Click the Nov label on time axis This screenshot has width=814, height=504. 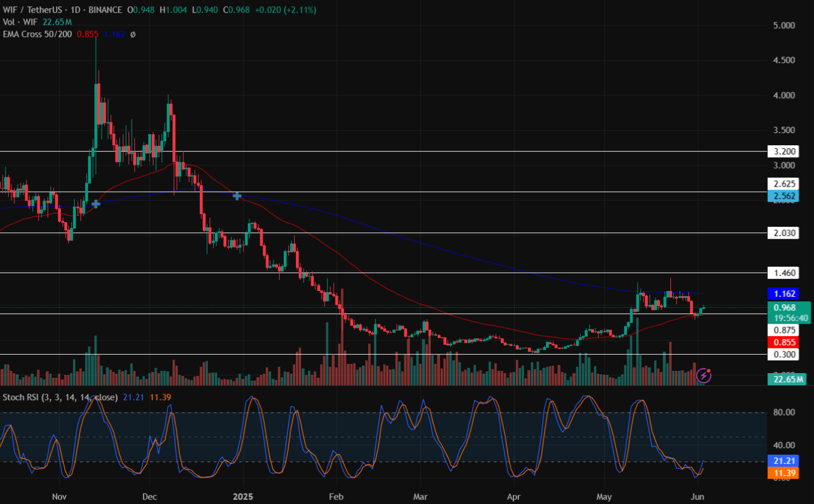(59, 497)
